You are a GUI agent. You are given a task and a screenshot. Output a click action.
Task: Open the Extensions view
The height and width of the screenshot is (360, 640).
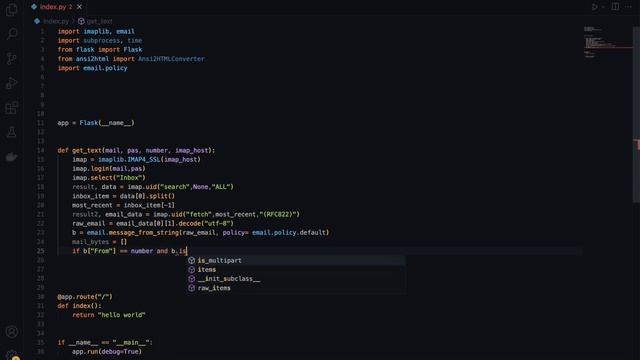click(x=11, y=108)
